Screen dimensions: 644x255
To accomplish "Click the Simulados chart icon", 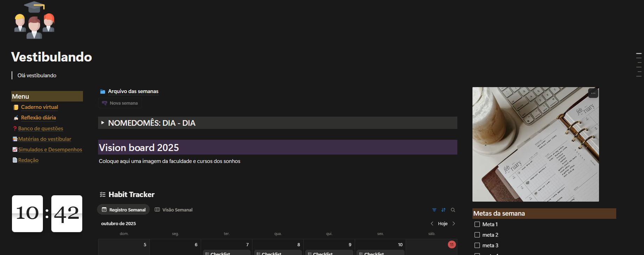I will 15,150.
